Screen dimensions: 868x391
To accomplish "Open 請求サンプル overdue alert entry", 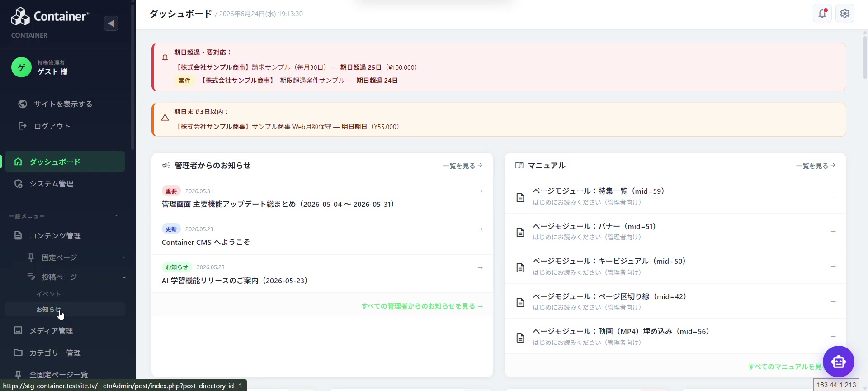I will coord(296,67).
